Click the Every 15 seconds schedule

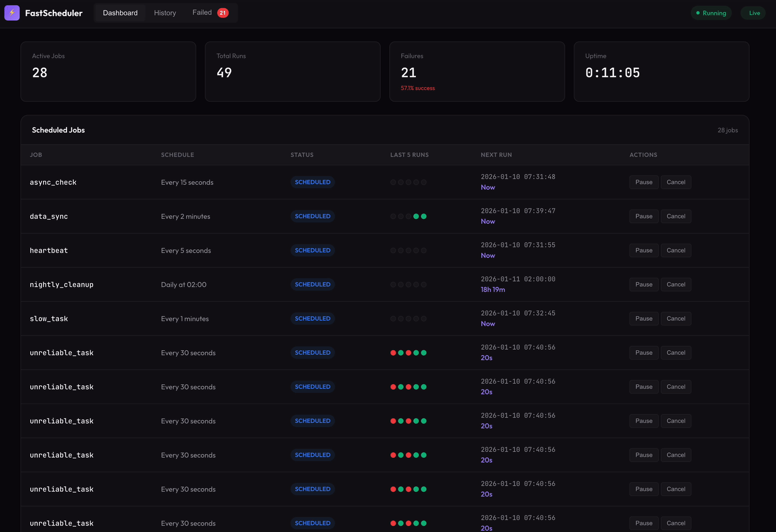(x=187, y=182)
